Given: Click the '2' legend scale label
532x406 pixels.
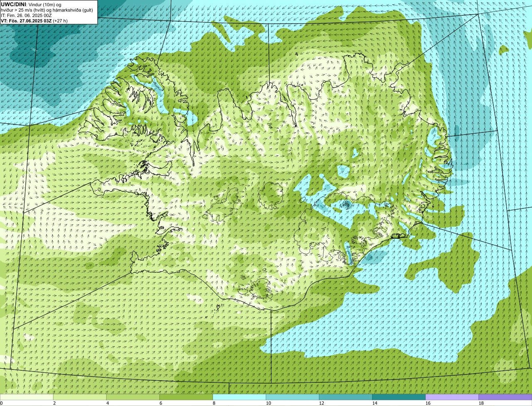Looking at the screenshot, I should pyautogui.click(x=54, y=403).
